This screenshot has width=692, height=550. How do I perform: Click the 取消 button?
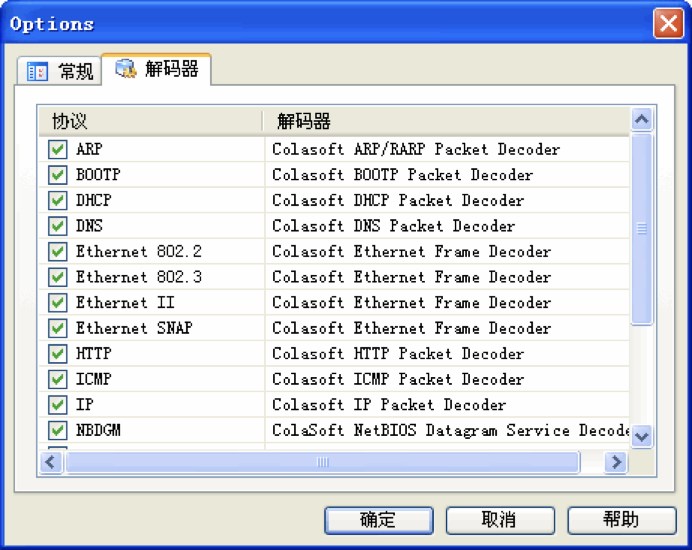(x=499, y=520)
